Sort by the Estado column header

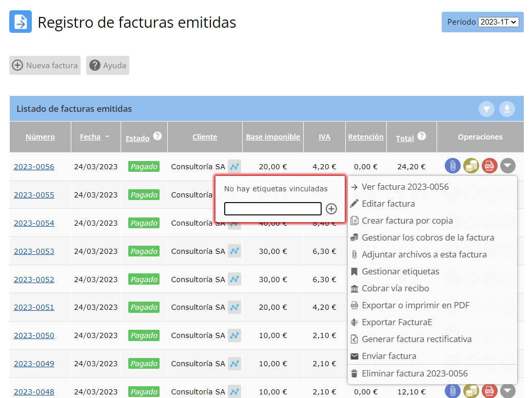tap(137, 138)
